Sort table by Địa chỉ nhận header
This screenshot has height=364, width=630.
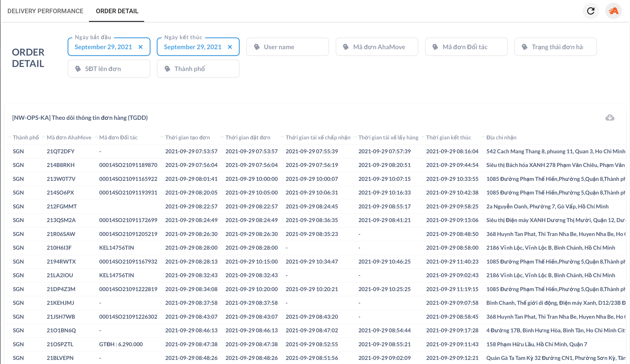[501, 138]
